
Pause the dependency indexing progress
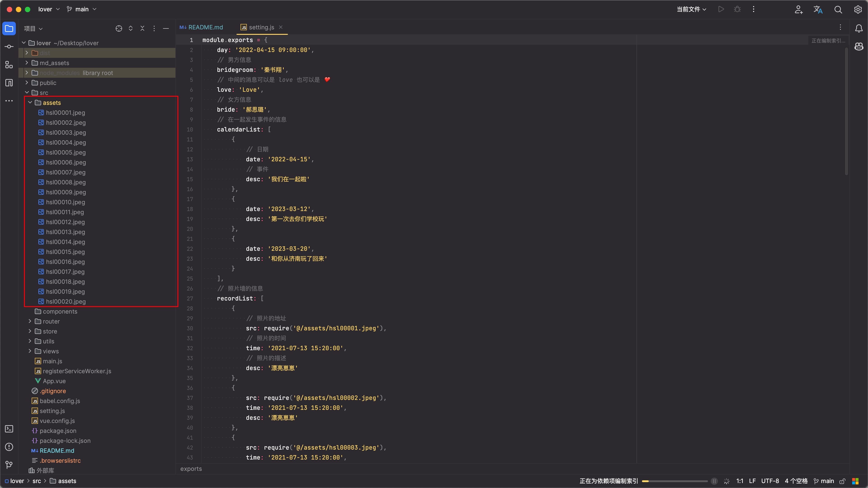(714, 481)
